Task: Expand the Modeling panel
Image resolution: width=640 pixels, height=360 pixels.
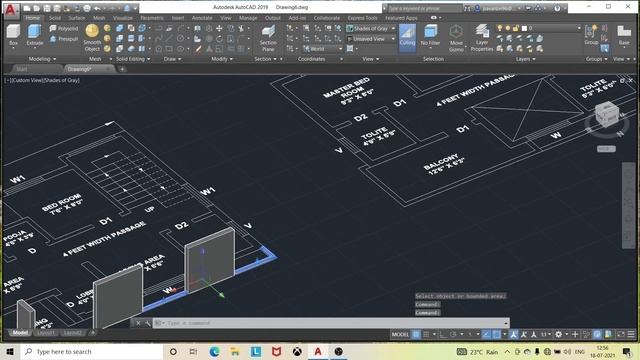Action: tap(42, 59)
